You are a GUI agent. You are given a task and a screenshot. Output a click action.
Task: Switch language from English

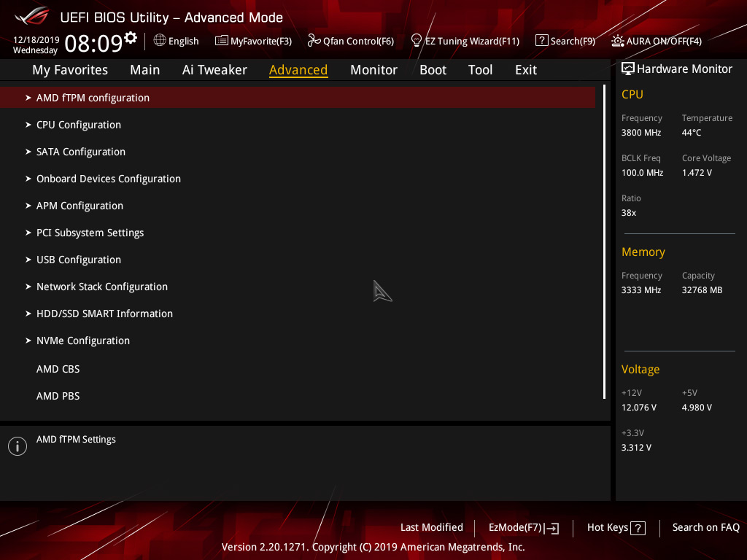coord(176,41)
